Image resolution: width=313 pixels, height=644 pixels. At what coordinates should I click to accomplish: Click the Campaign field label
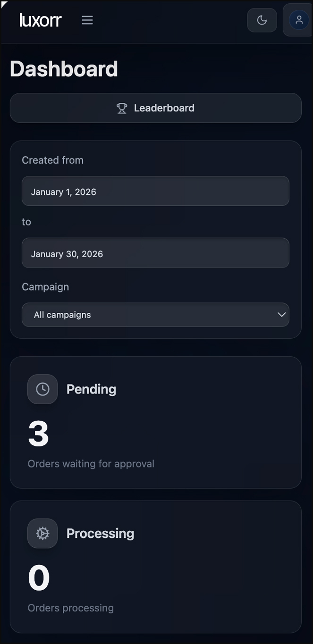pyautogui.click(x=45, y=287)
